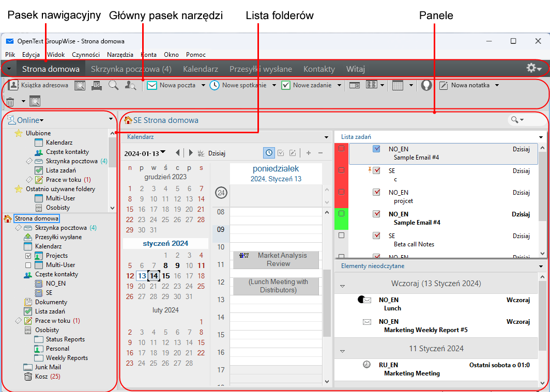Viewport: 550px width, 392px height.
Task: Open the Książka adresowa address book
Action: click(39, 85)
